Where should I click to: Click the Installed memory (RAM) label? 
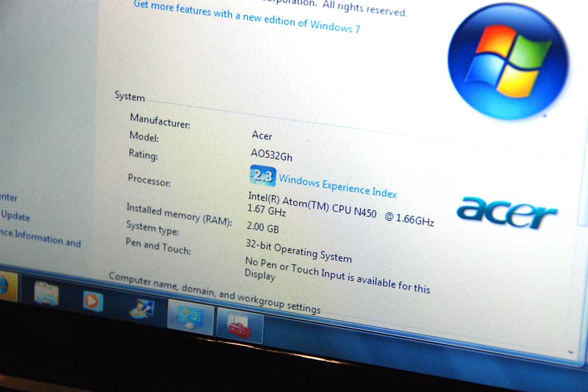(179, 215)
